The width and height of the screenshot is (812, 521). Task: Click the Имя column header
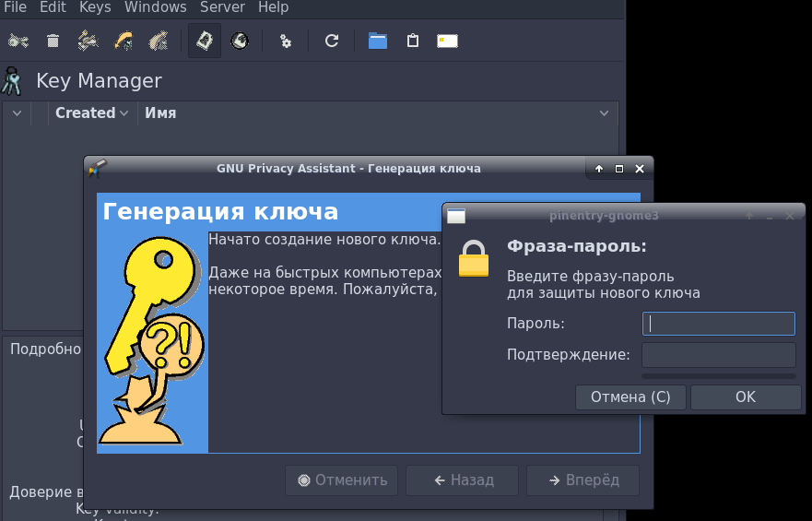coord(160,112)
